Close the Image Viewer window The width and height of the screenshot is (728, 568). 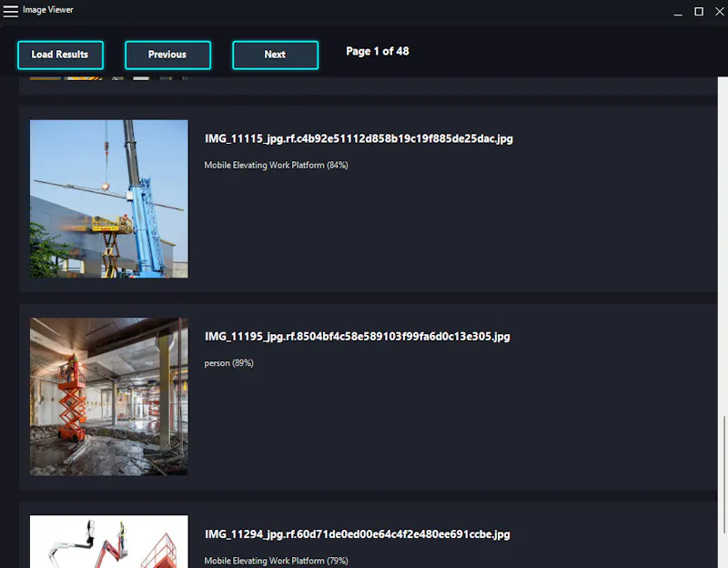coord(719,11)
